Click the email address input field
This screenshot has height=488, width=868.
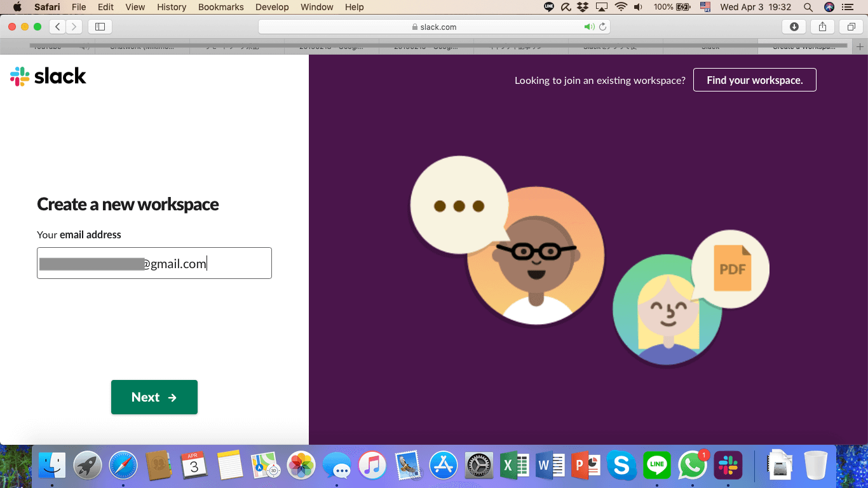tap(154, 263)
